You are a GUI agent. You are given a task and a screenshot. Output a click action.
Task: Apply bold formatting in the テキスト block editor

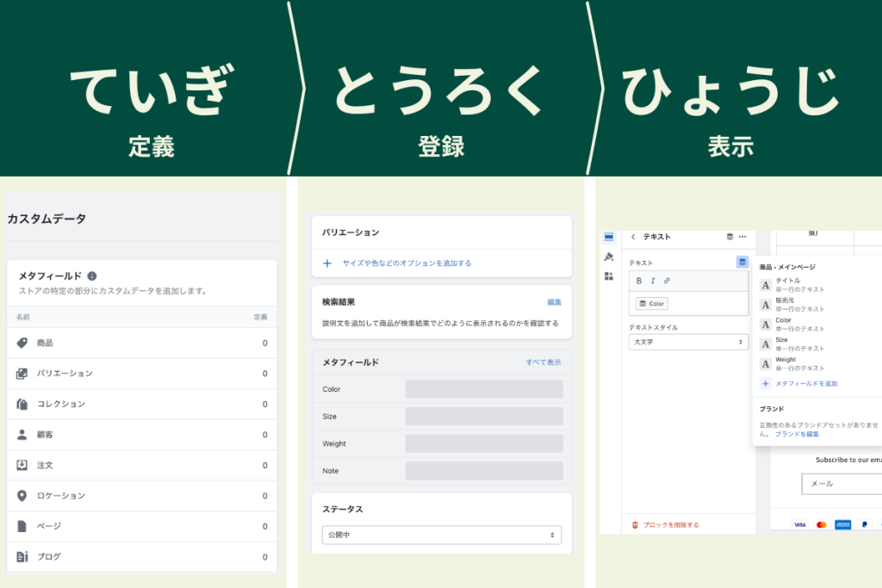point(638,281)
